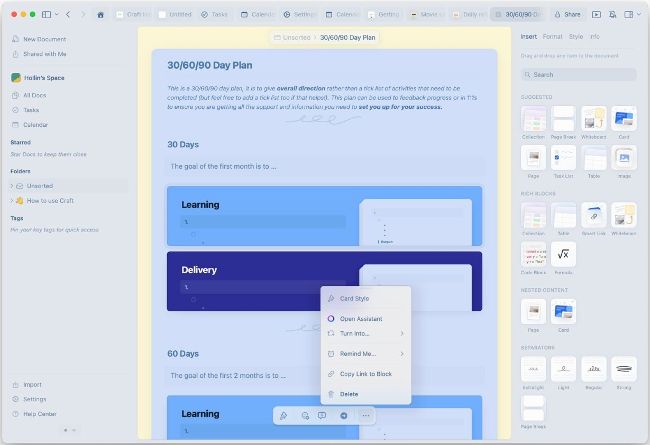The image size is (650, 445).
Task: Click the three-dots more icon in floating toolbar
Action: click(x=366, y=415)
